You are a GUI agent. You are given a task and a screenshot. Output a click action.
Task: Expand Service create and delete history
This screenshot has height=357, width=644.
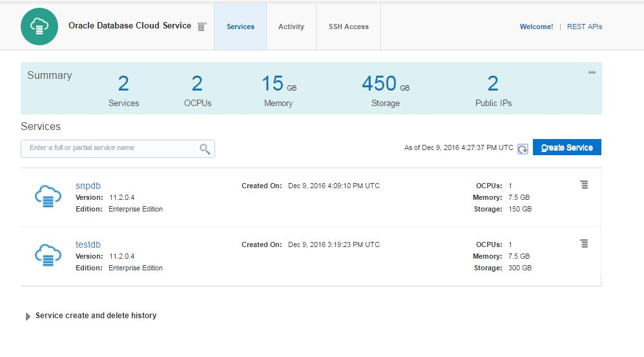[28, 316]
